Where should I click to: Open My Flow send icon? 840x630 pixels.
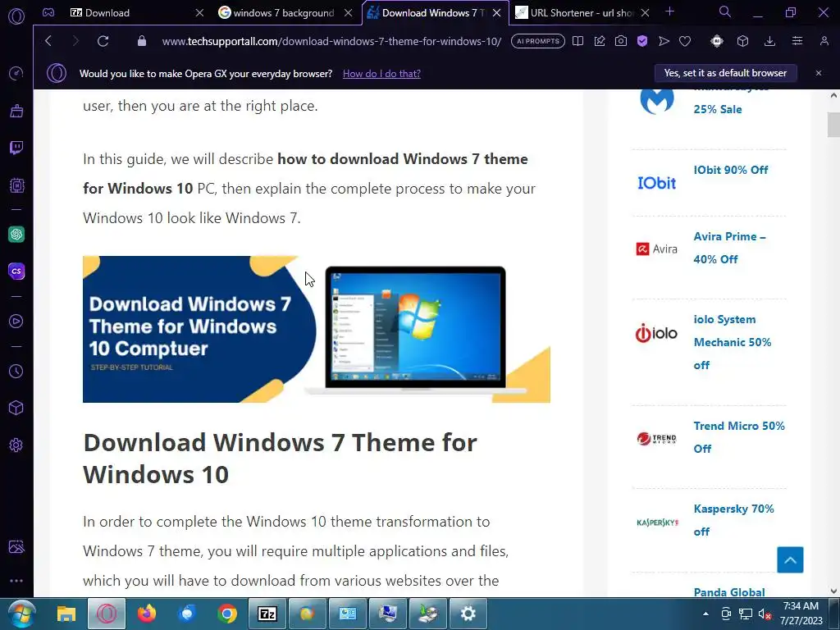(x=664, y=41)
